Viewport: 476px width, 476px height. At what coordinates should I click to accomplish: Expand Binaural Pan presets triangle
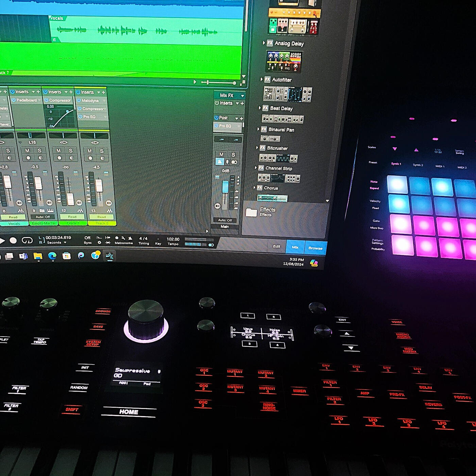[258, 129]
